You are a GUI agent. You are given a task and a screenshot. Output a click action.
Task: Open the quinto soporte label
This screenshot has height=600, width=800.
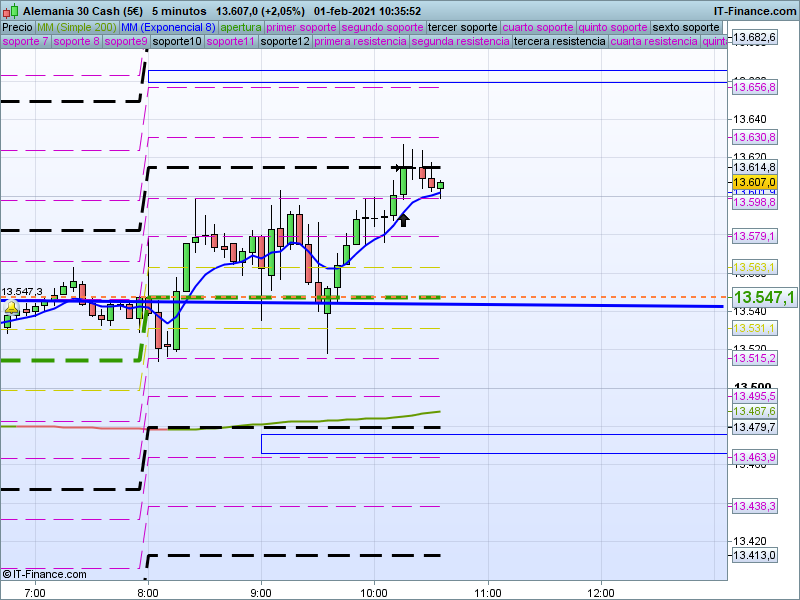pos(613,27)
